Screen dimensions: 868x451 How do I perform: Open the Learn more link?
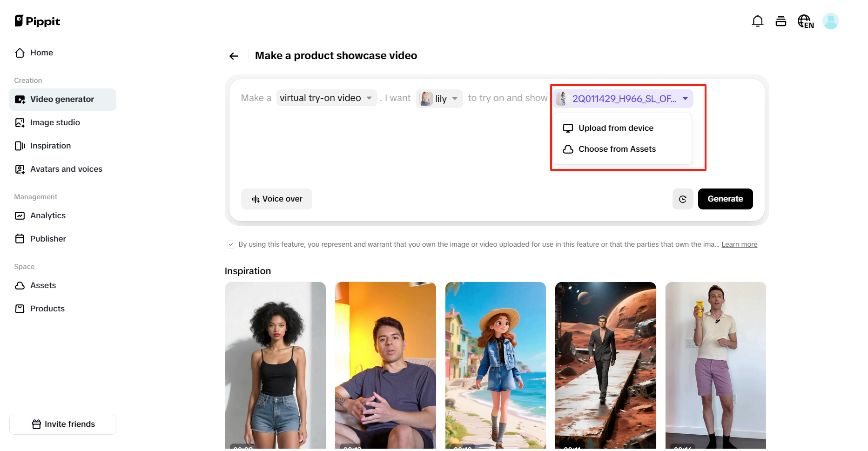(x=739, y=244)
